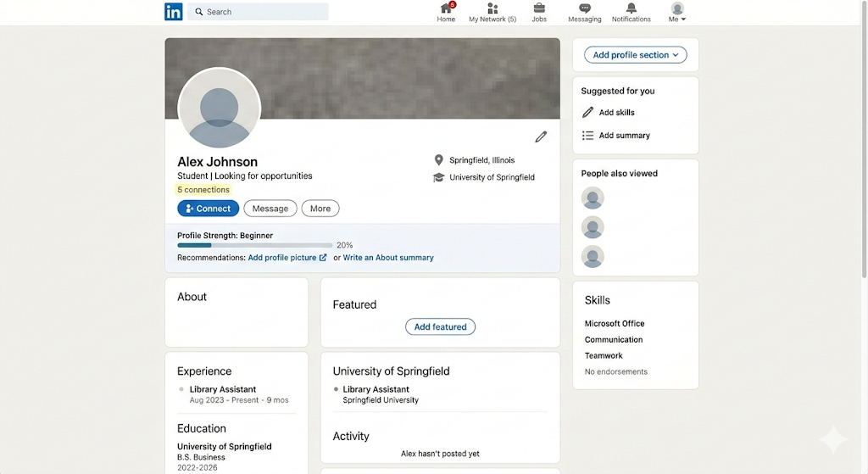Viewport: 868px width, 474px height.
Task: Click inside the Search input field
Action: pyautogui.click(x=258, y=12)
